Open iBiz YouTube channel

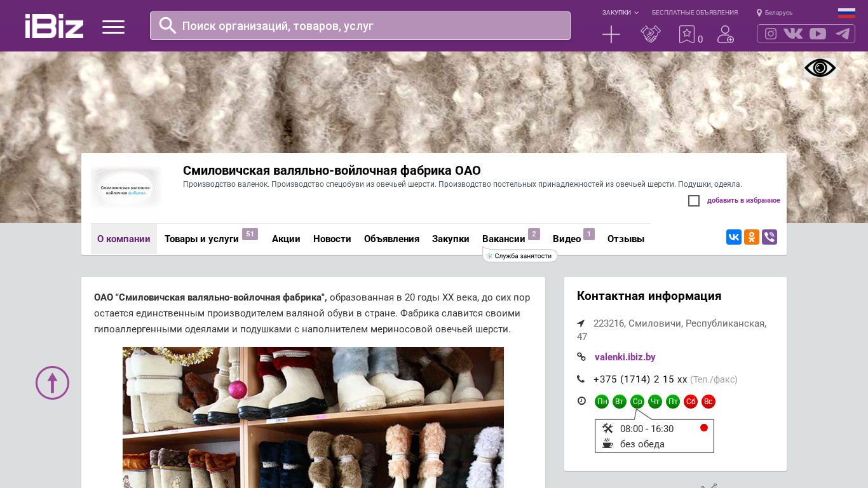818,34
